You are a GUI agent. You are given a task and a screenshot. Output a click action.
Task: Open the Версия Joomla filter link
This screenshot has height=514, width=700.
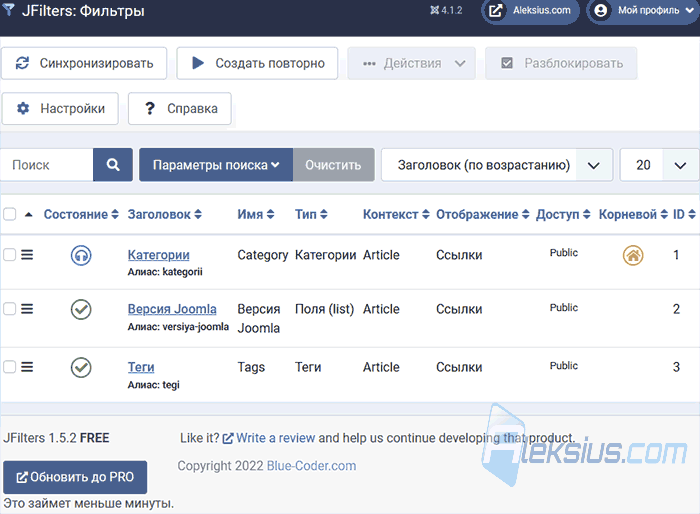[x=172, y=309]
